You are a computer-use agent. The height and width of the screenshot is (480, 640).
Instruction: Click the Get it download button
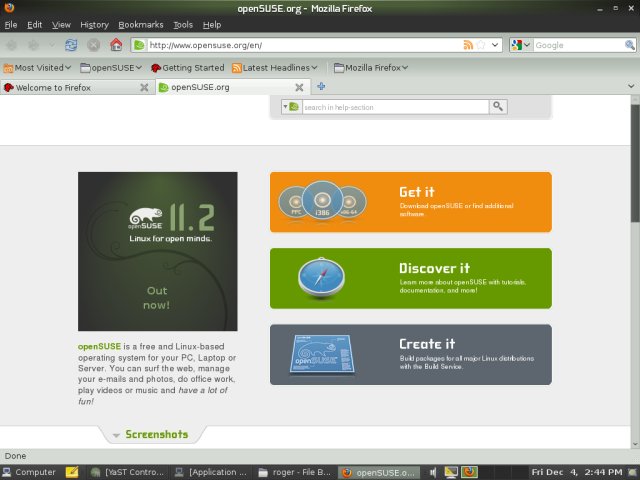(x=411, y=202)
